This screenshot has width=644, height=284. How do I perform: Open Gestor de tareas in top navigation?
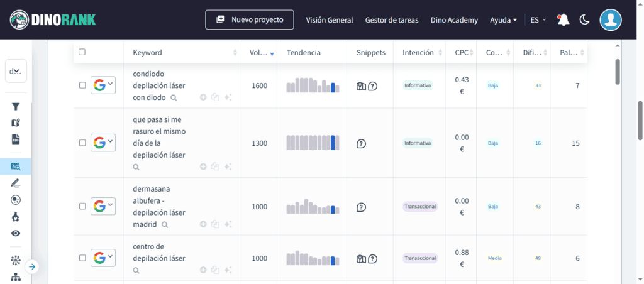pos(392,19)
